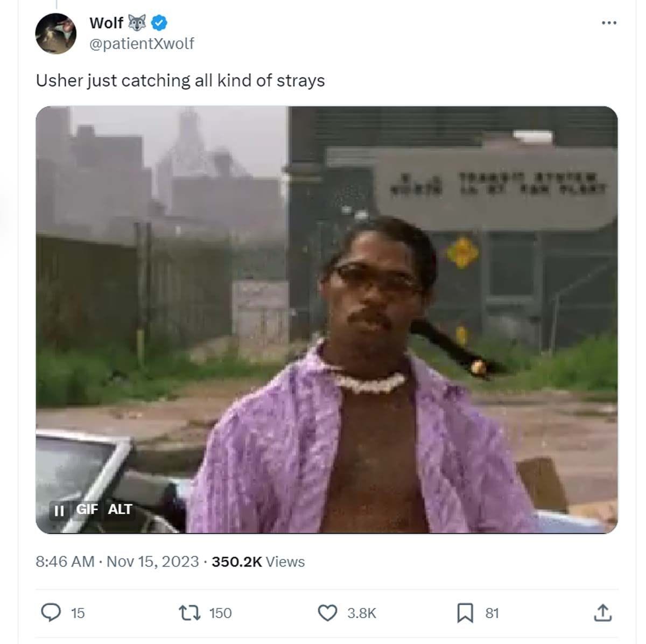Click the blue verified badge
This screenshot has width=646, height=644.
coord(159,23)
